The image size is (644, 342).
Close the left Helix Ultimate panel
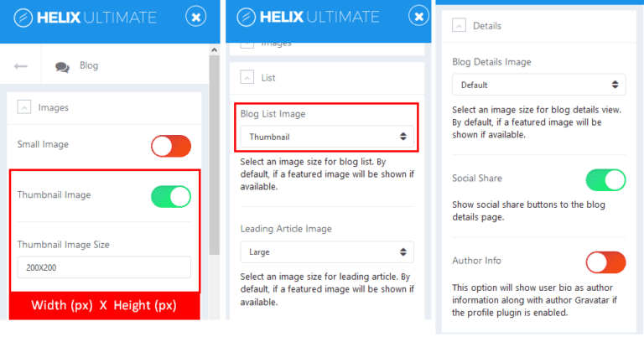pyautogui.click(x=196, y=17)
